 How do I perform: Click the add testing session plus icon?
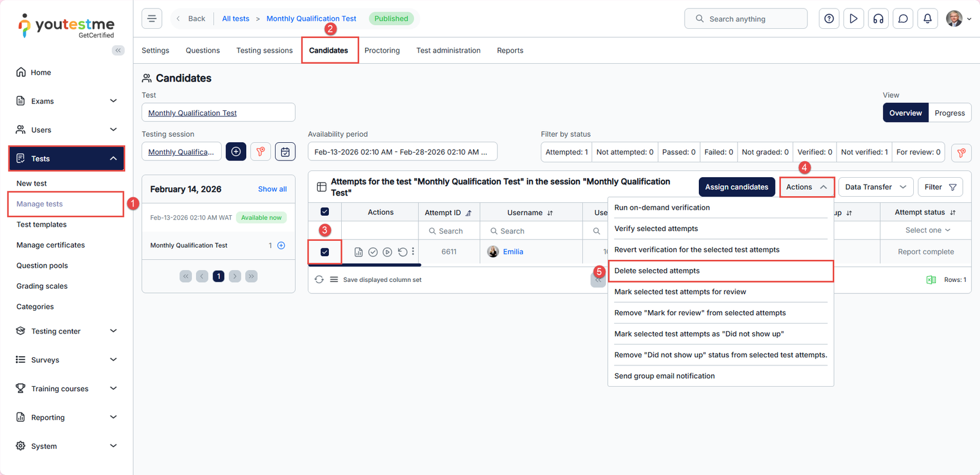click(236, 151)
